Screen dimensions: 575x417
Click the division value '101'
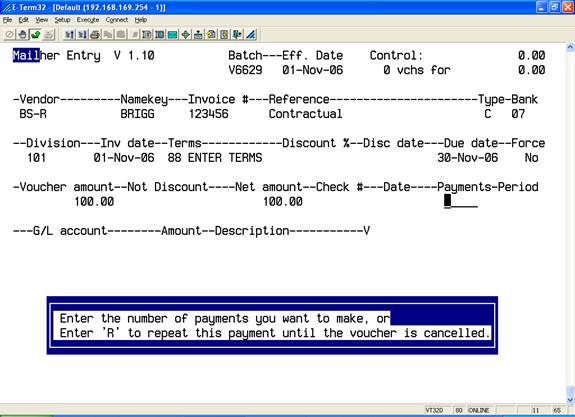click(36, 158)
